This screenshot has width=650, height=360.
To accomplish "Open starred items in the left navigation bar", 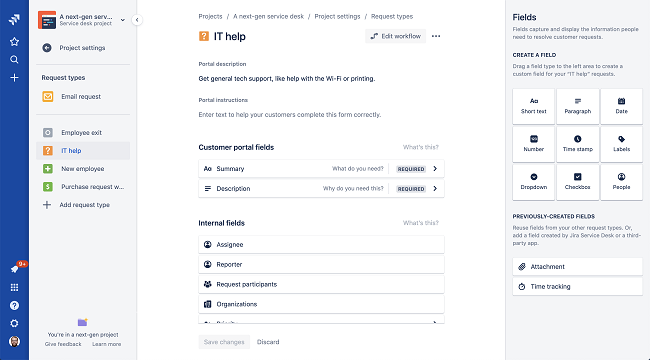I will pyautogui.click(x=14, y=41).
